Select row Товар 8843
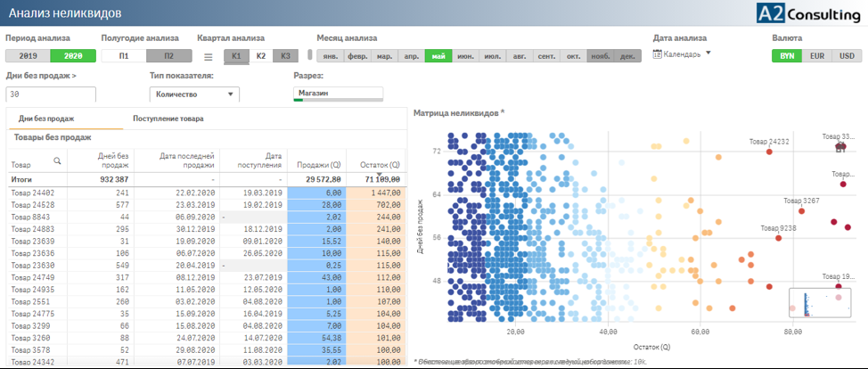 tap(207, 217)
